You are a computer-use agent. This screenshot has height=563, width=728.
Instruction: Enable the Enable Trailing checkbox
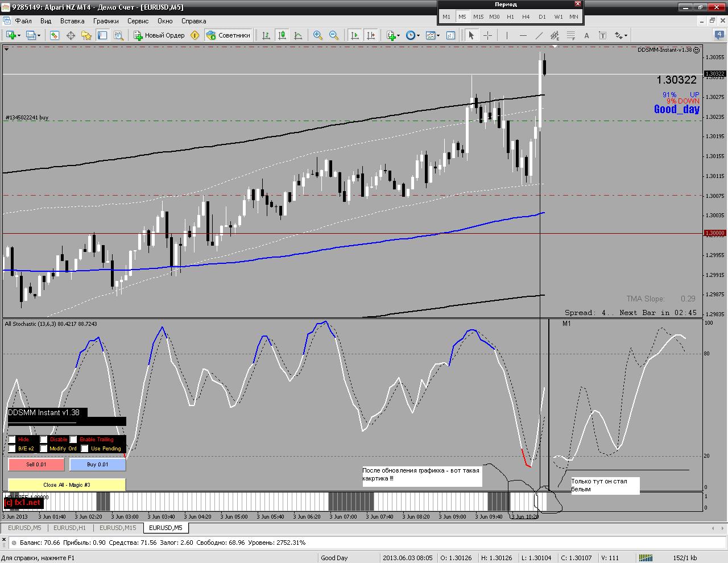pyautogui.click(x=73, y=440)
